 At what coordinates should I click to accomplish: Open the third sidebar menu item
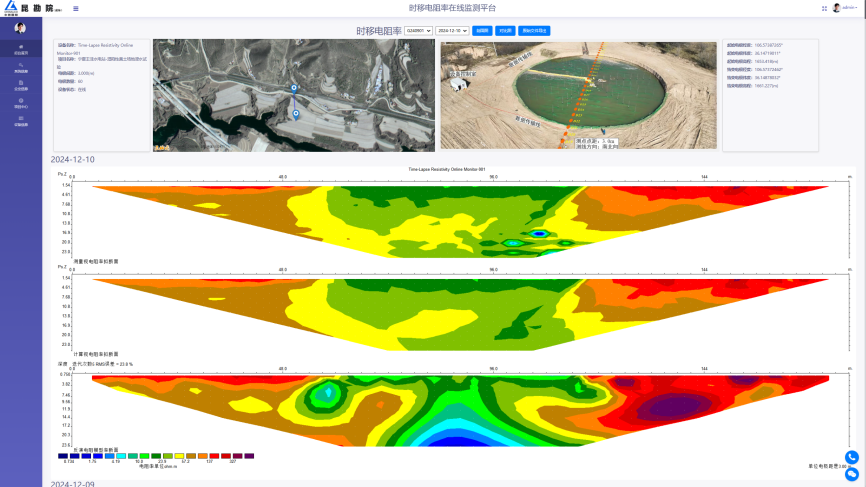coord(21,86)
